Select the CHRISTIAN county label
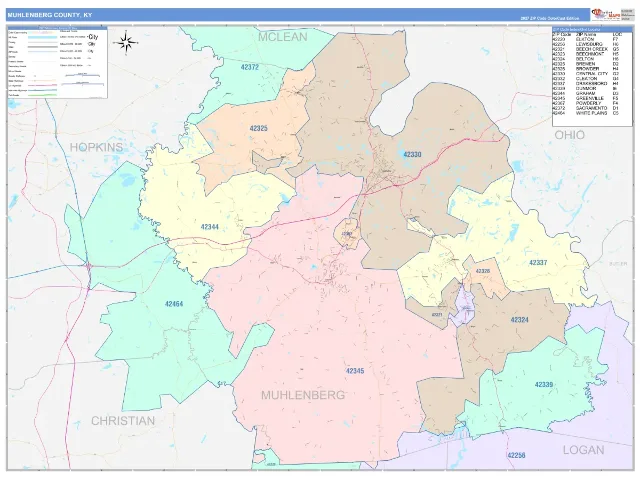This screenshot has width=640, height=480. pos(123,421)
